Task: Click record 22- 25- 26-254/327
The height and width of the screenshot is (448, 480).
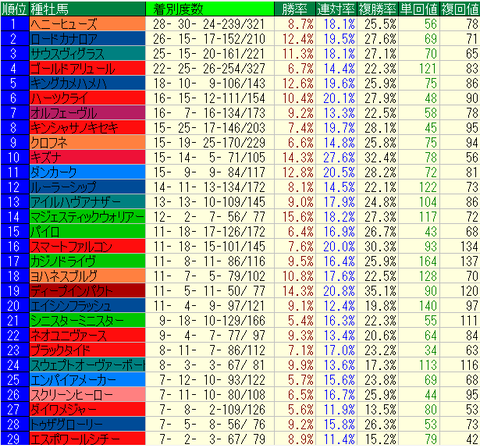Action: click(209, 68)
